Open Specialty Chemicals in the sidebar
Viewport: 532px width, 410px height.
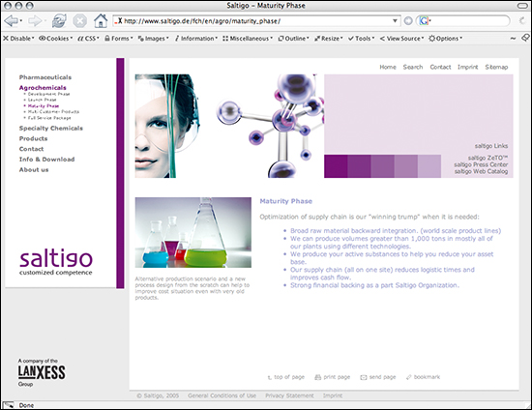click(51, 129)
